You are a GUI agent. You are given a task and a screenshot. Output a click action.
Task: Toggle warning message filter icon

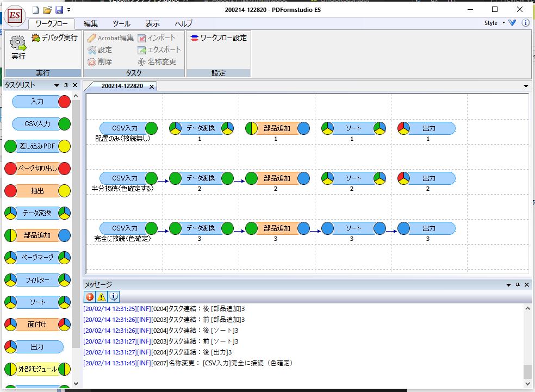(x=101, y=297)
